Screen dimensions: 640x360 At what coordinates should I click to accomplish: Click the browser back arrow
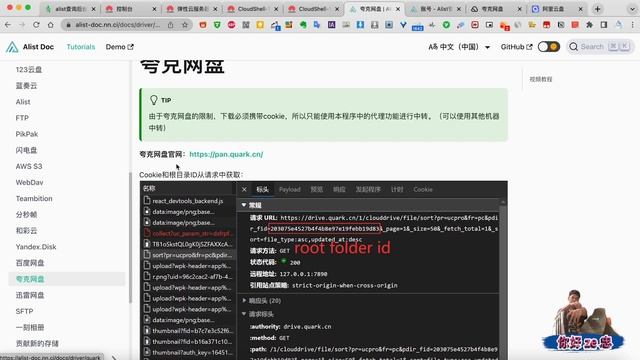8,25
